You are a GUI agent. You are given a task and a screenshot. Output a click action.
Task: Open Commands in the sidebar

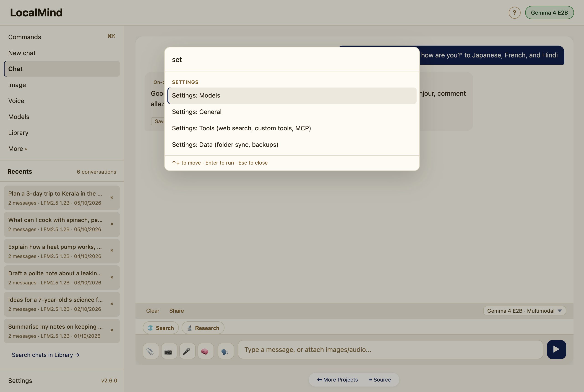62,37
